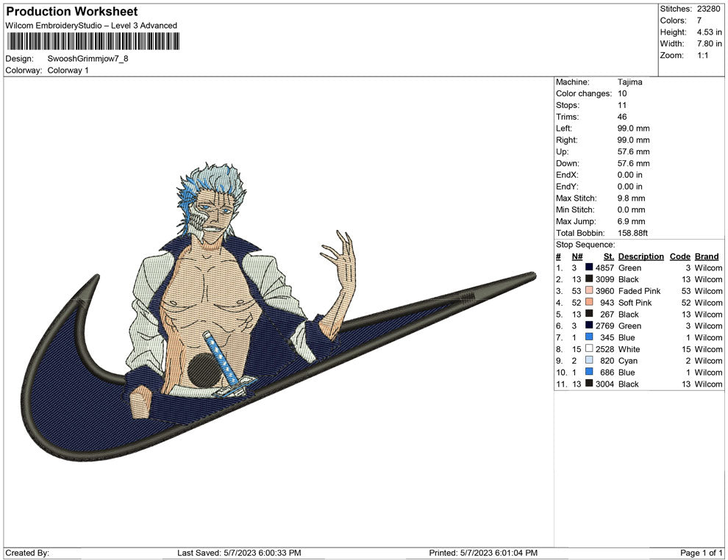Viewport: 728px width, 560px height.
Task: Click the Description column header
Action: 640,256
